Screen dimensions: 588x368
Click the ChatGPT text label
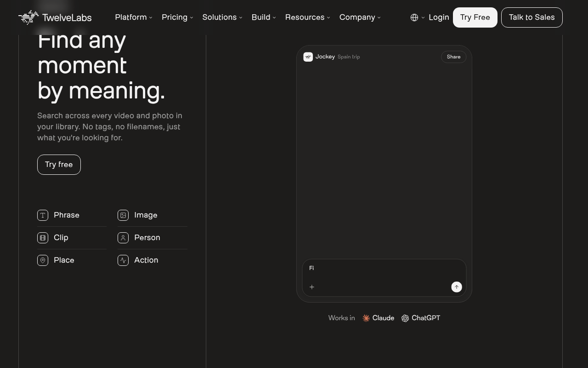pyautogui.click(x=426, y=318)
